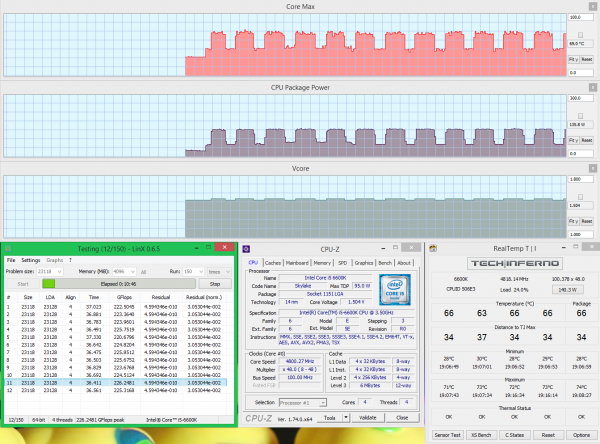Switch to the Memory tab in CPU-Z
Image resolution: width=600 pixels, height=444 pixels.
point(322,263)
